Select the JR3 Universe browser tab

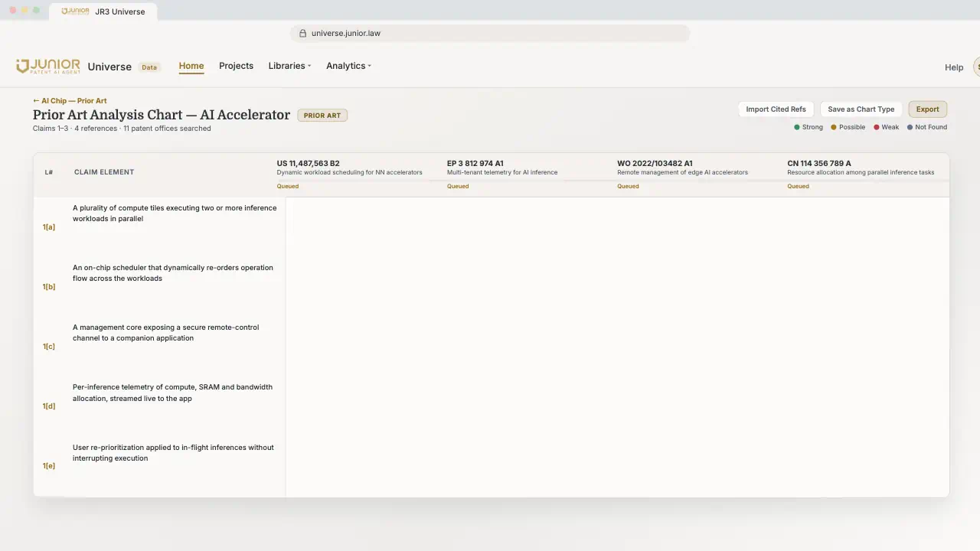pyautogui.click(x=103, y=11)
